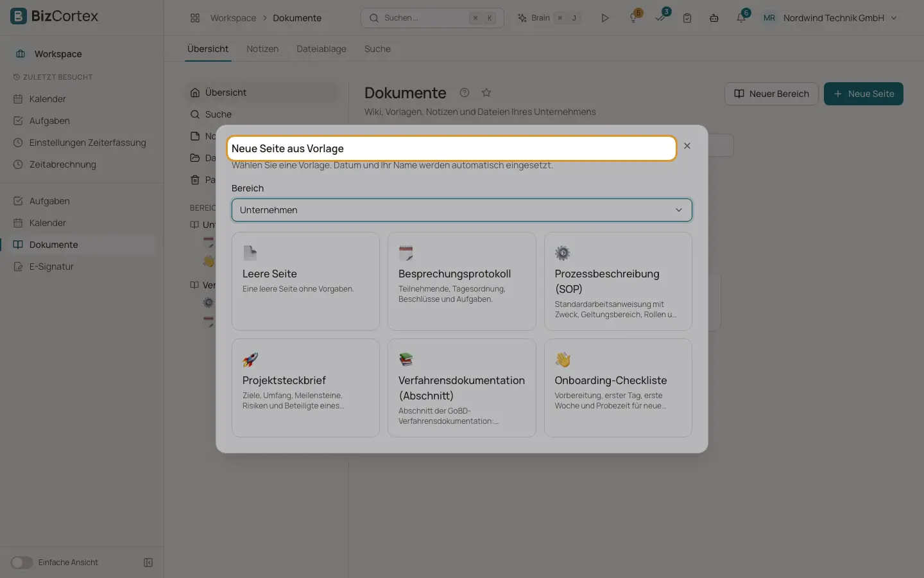Toggle the Einfache Ansicht switch
The width and height of the screenshot is (924, 578).
(x=22, y=563)
